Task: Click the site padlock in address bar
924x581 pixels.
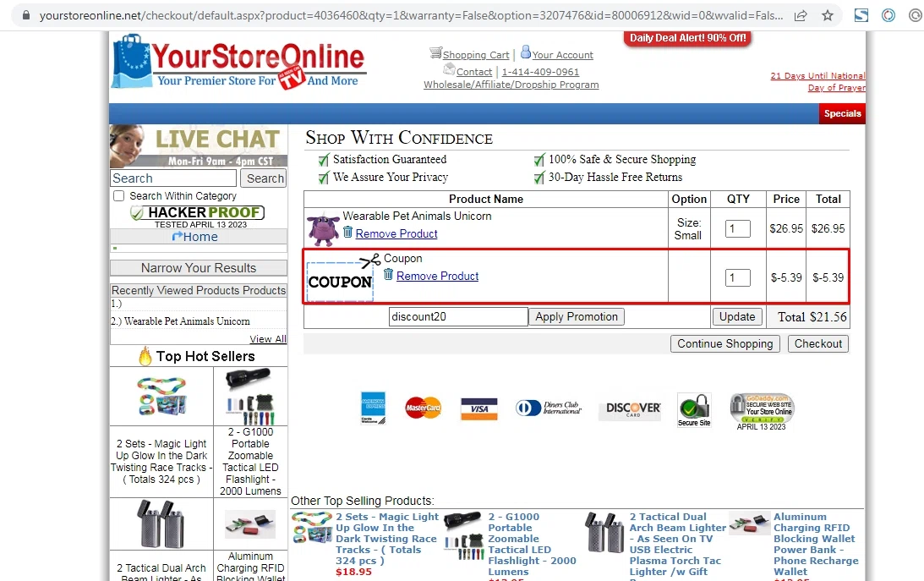Action: [26, 16]
